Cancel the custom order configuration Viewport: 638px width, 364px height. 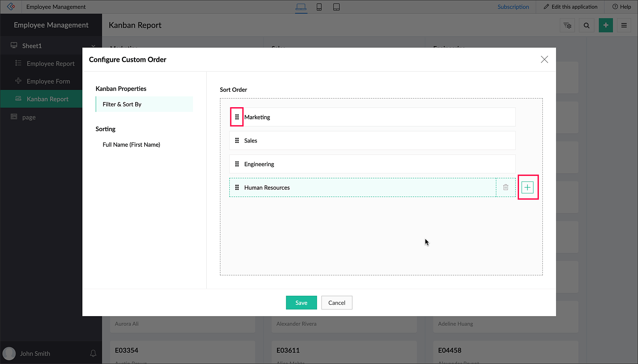point(337,302)
